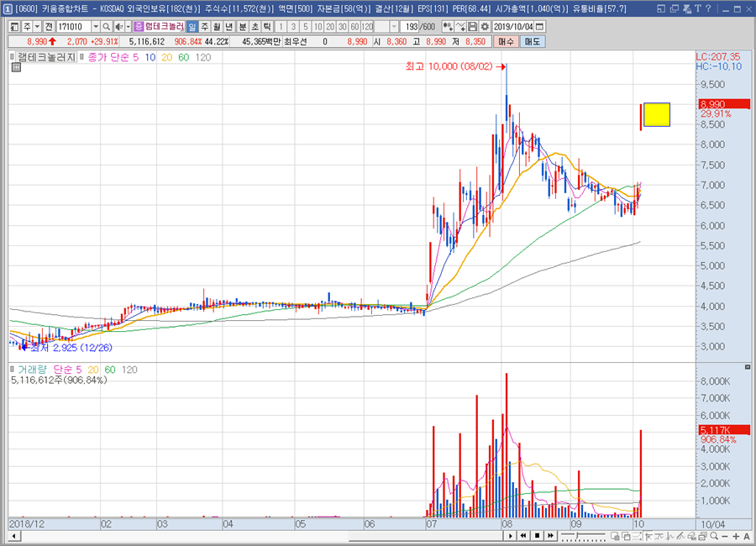Select the 일 daily period toggle
The height and width of the screenshot is (546, 756).
pyautogui.click(x=192, y=27)
